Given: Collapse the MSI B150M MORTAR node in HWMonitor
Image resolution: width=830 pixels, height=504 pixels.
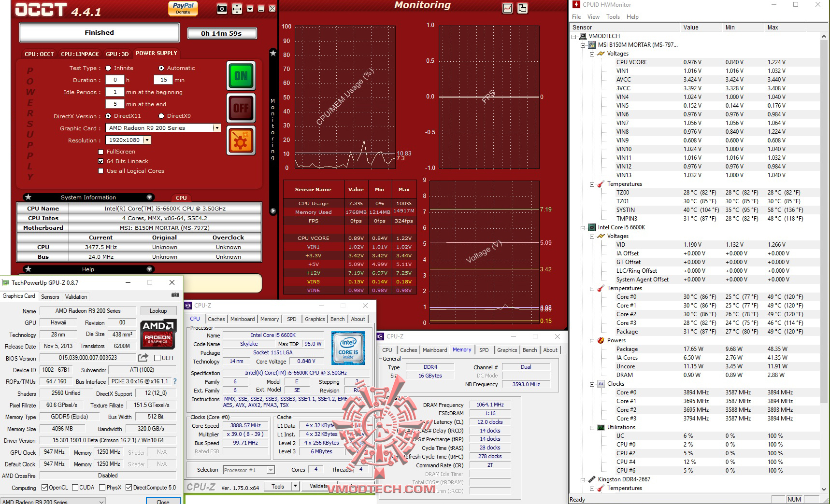Looking at the screenshot, I should tap(583, 45).
